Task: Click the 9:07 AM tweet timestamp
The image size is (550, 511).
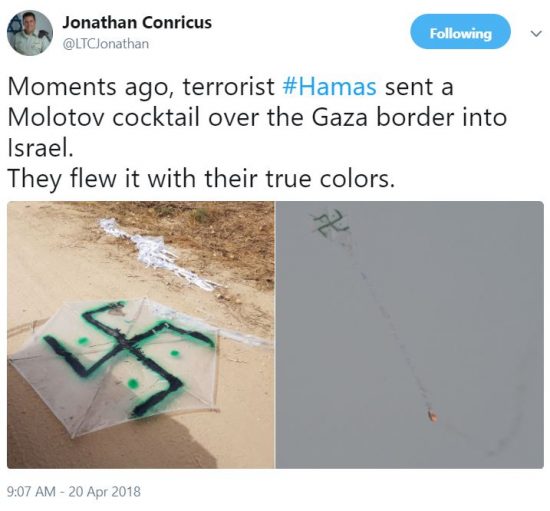Action: coord(31,491)
